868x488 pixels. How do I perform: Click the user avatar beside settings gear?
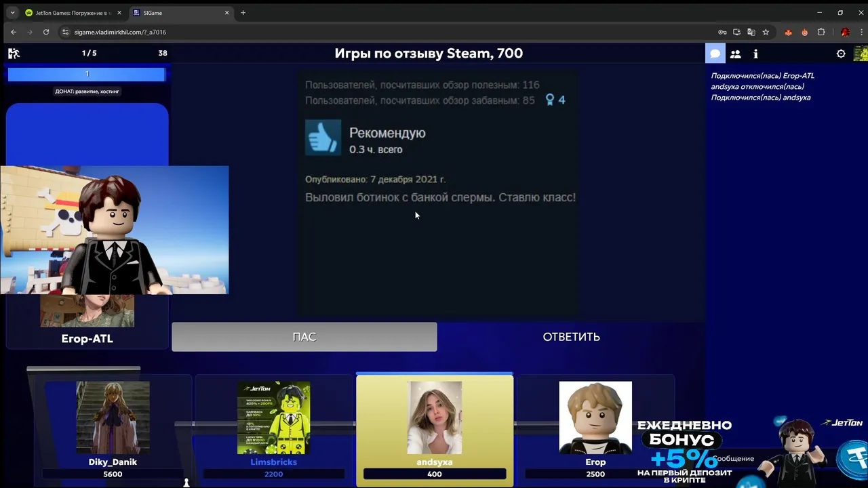click(x=861, y=54)
